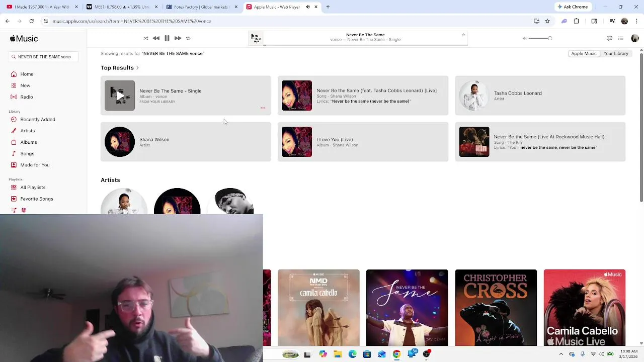Click the Apple Music search field

(43, 57)
